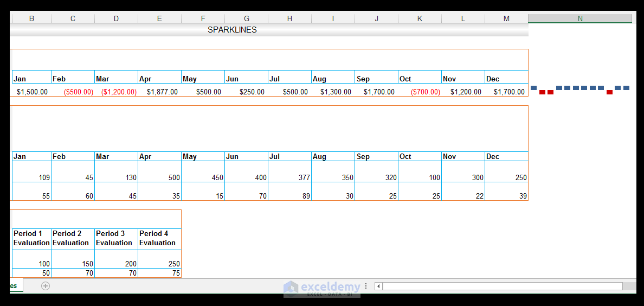Select the Period 2 Evaluation header cell

pos(73,239)
